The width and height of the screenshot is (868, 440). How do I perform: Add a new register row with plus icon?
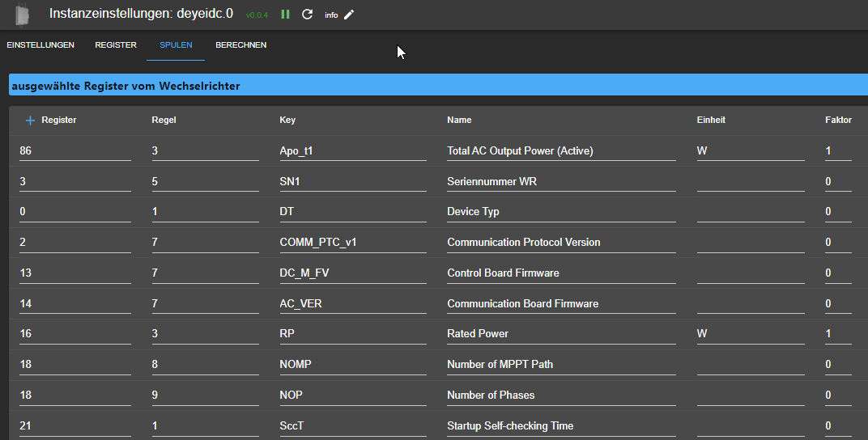click(31, 121)
